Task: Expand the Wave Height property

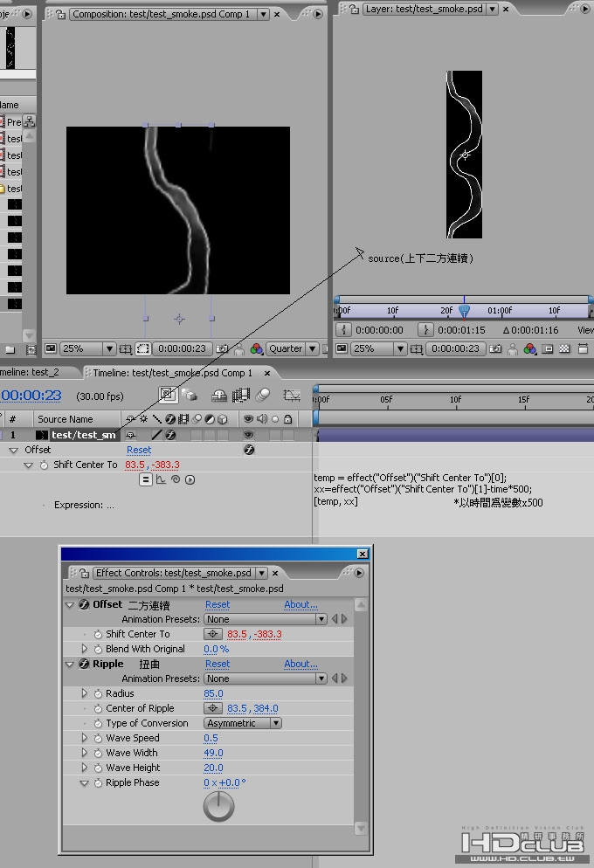Action: 85,768
